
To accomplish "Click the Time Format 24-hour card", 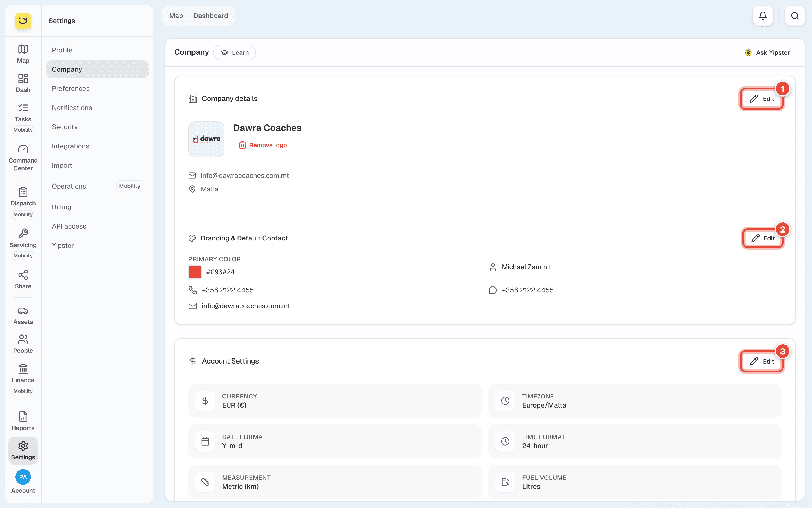I will click(x=634, y=441).
